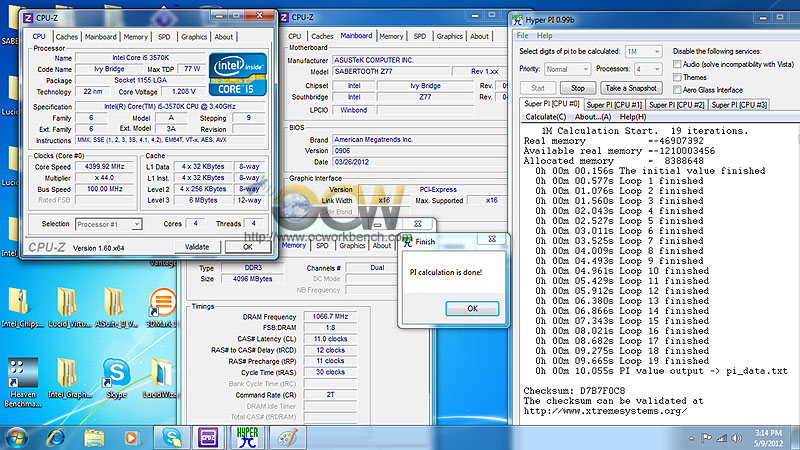Open Windows Explorer taskbar icon

tap(94, 438)
